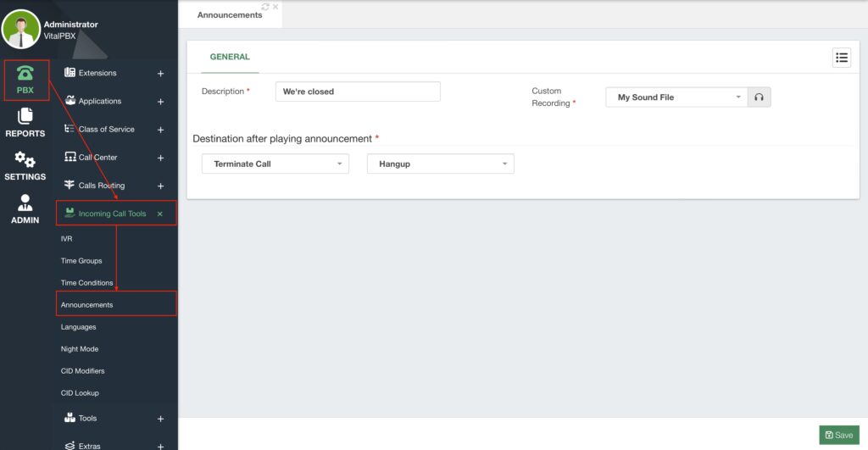Click the list view icon button
Viewport: 868px width, 450px height.
coord(841,58)
